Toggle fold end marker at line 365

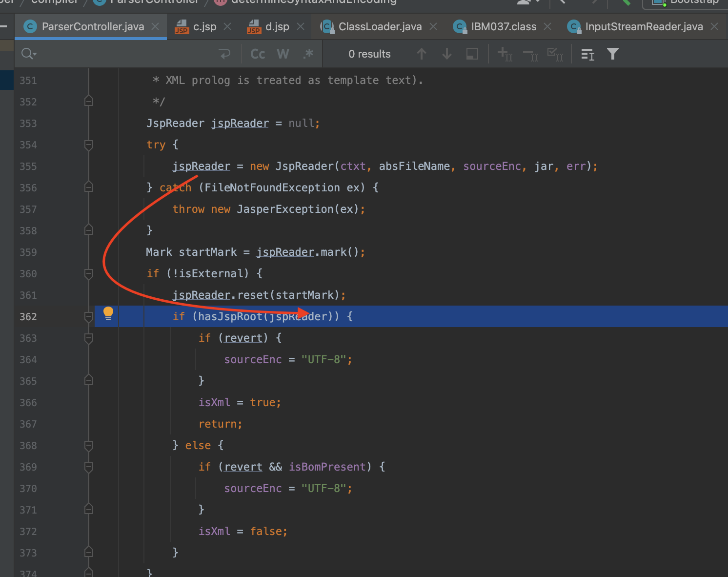pos(89,380)
